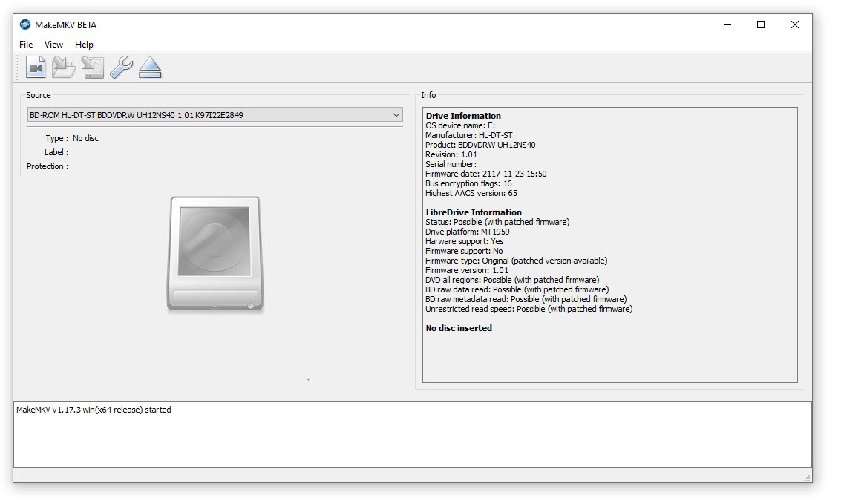Open Preferences with the wrench icon
This screenshot has height=504, width=844.
122,68
